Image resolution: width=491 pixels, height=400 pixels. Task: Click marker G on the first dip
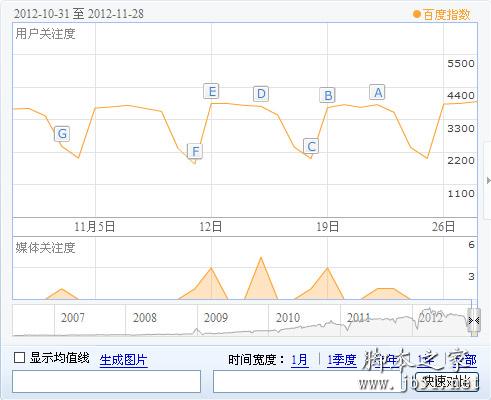(62, 134)
